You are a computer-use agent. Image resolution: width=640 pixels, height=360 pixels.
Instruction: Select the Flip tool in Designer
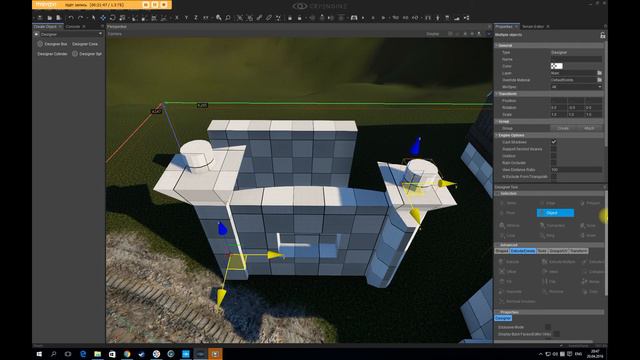[549, 282]
